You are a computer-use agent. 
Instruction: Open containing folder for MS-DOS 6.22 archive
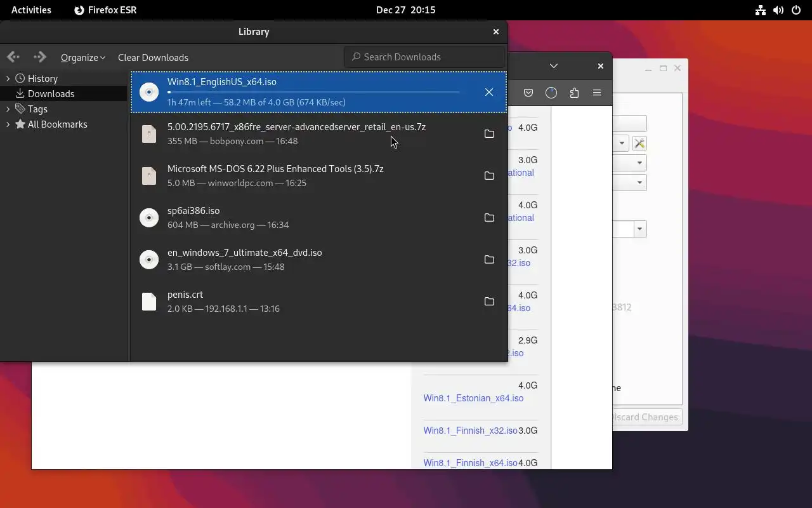[x=489, y=176]
